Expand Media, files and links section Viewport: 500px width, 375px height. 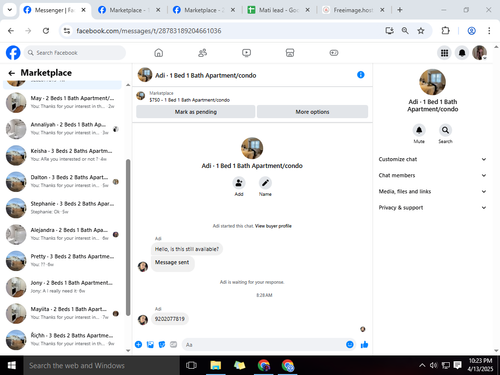coord(432,191)
